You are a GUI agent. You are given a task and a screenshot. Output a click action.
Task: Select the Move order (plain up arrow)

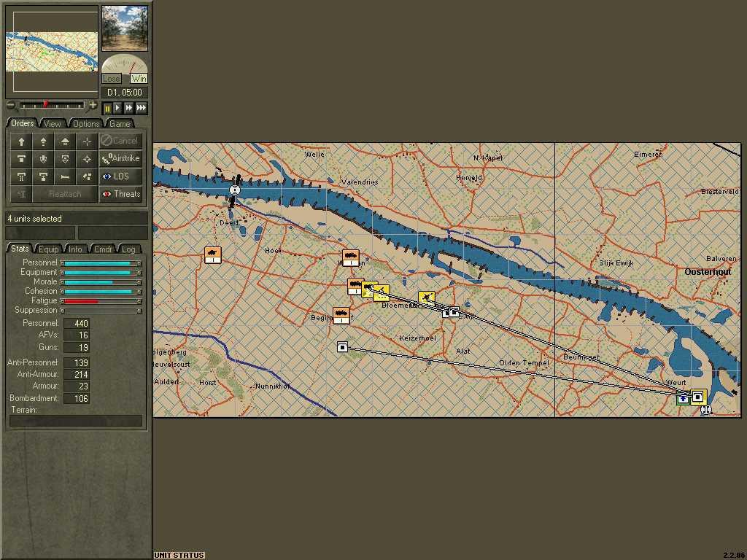(21, 141)
